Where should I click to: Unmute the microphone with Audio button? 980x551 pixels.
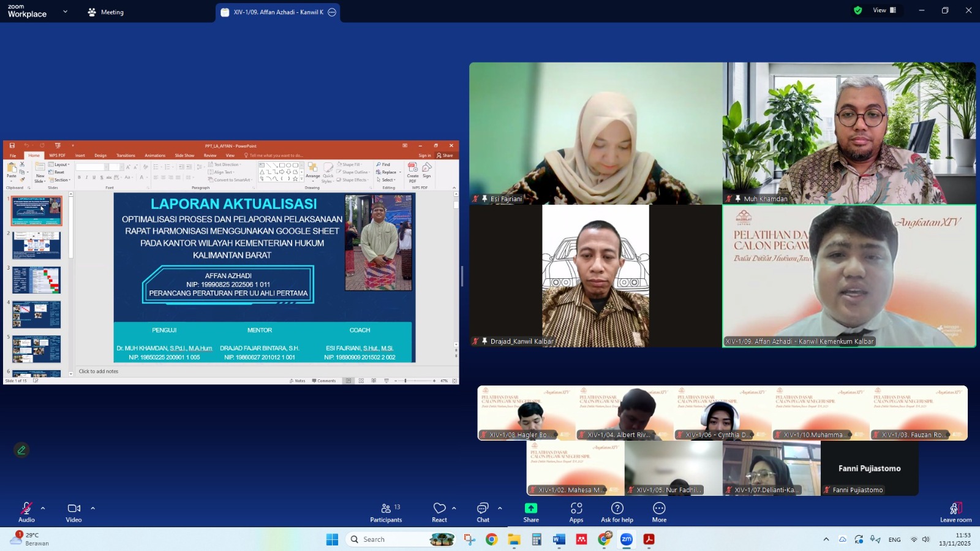[x=26, y=512]
